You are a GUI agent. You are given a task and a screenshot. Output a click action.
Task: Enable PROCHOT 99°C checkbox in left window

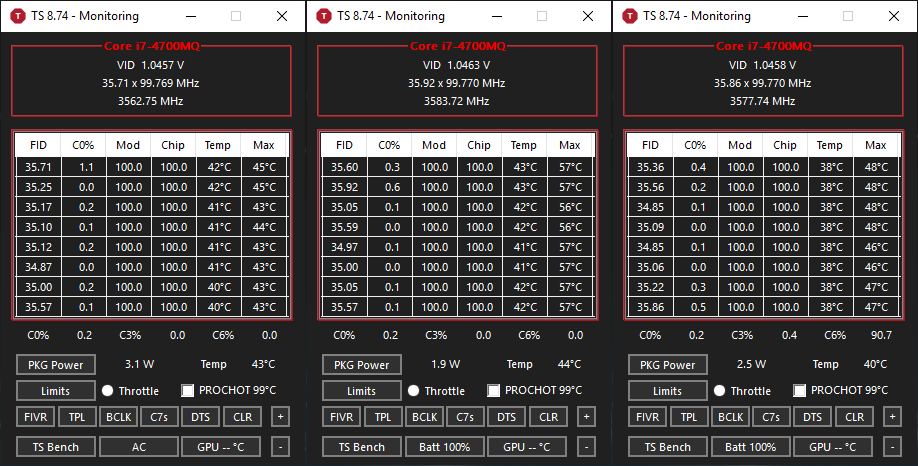pyautogui.click(x=187, y=390)
